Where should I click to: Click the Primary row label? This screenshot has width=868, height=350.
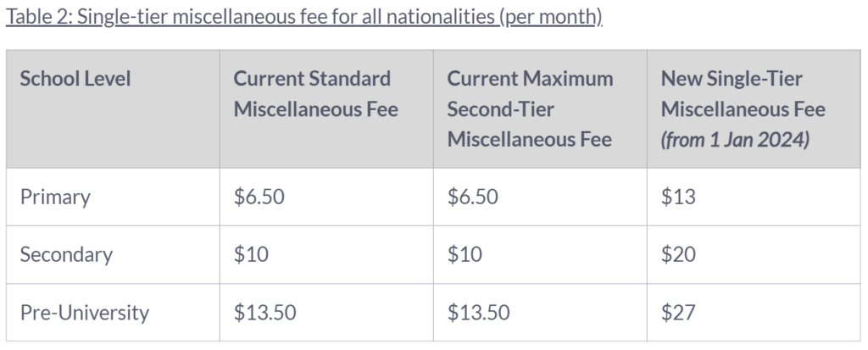tap(55, 197)
